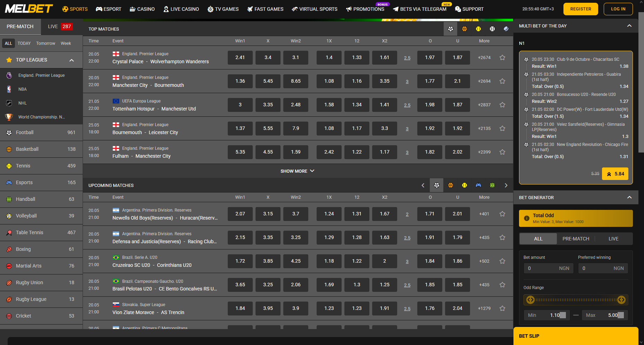644x345 pixels.
Task: Select tennis ball icon in Top Matches filter
Action: tap(478, 29)
